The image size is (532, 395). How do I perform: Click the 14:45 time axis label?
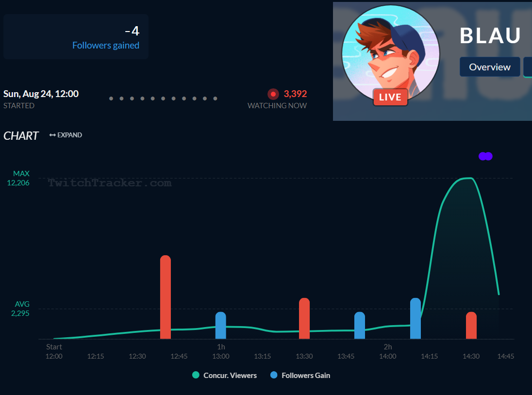tap(505, 356)
